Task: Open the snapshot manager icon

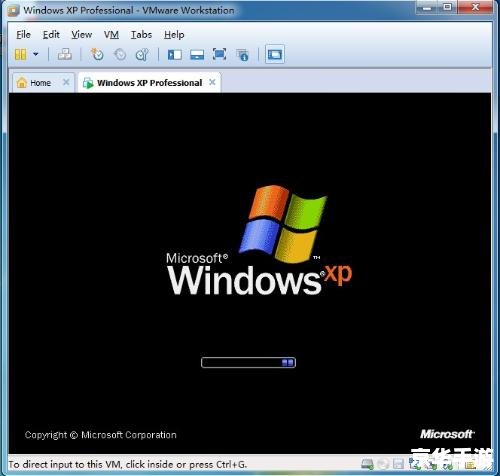Action: tap(142, 54)
